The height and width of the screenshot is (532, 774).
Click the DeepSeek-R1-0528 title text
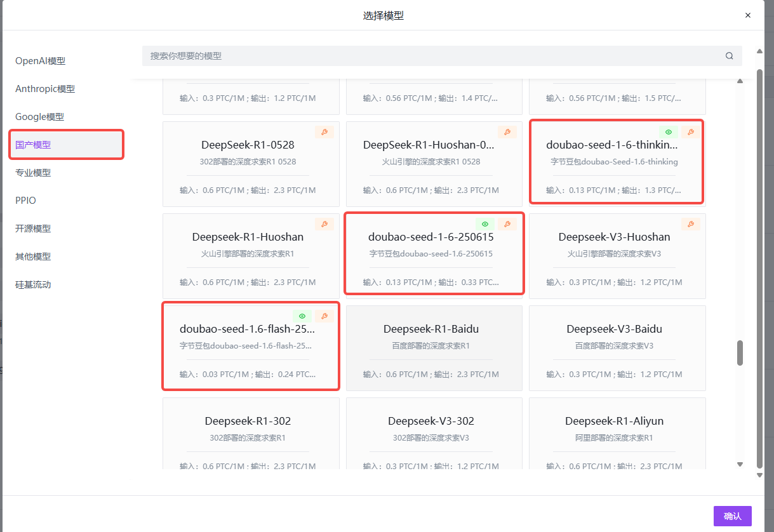point(248,145)
